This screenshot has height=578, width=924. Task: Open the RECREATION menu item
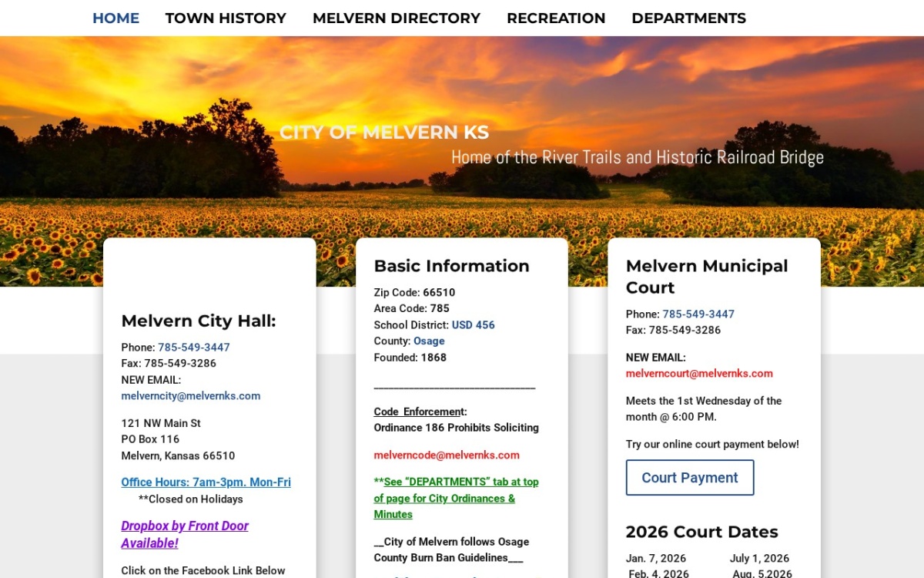tap(556, 18)
